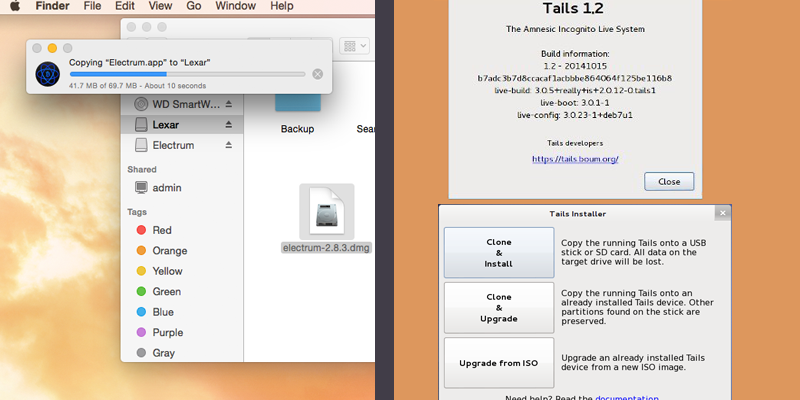Open the File menu
800x400 pixels.
tap(92, 6)
